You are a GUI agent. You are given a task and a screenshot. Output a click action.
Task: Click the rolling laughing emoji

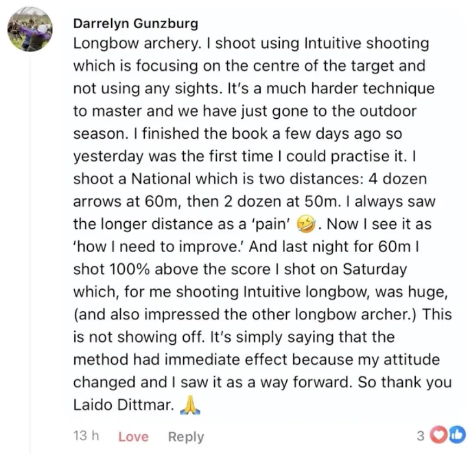306,224
